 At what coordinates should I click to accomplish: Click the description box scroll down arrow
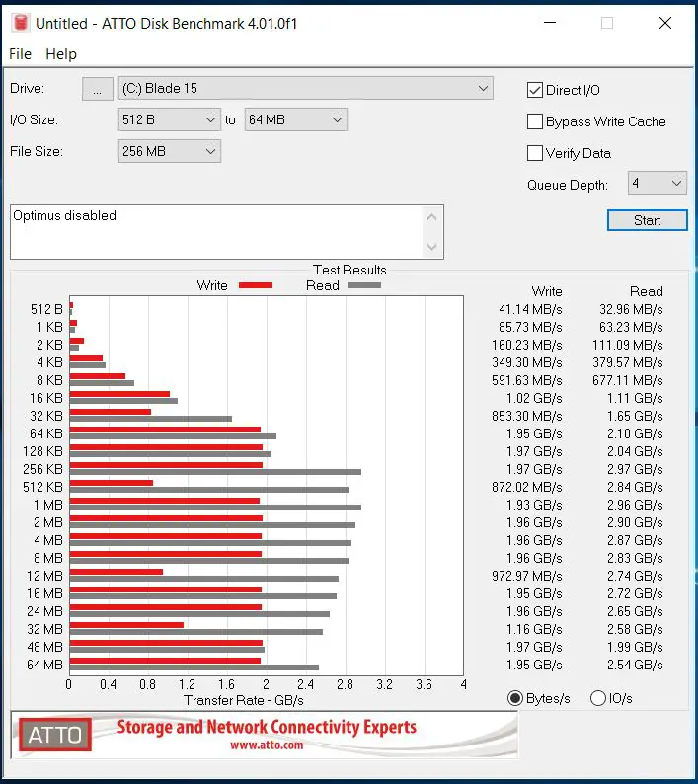tap(432, 247)
